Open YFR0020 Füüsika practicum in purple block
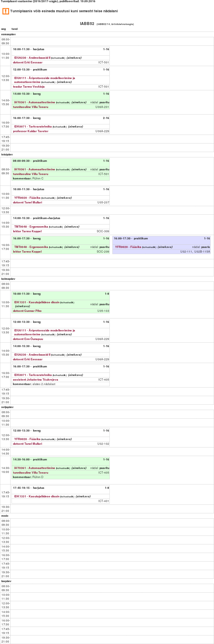Screen dimensions: 214x644 (x=128, y=247)
